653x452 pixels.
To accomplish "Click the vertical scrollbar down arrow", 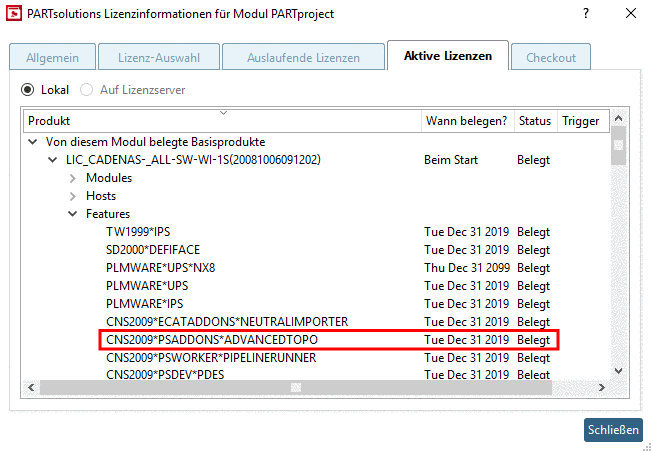I will (x=618, y=371).
